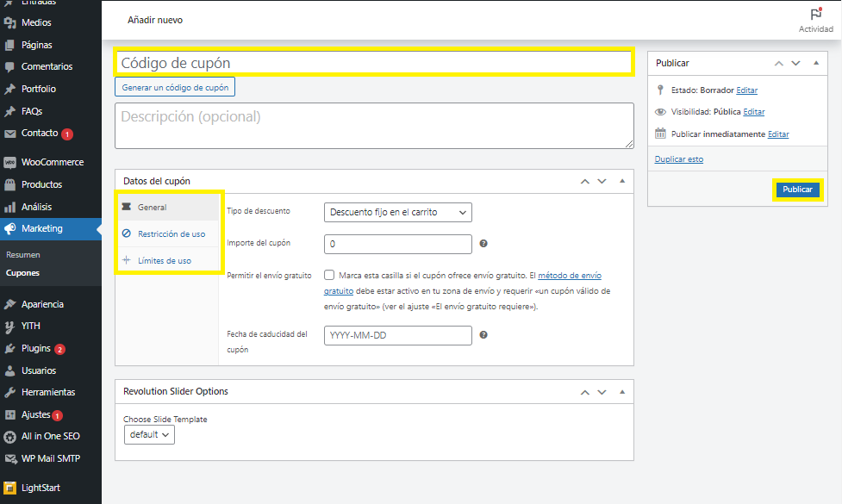Switch to Restricción de uso tab
Screen dimensions: 842x504
pos(171,233)
